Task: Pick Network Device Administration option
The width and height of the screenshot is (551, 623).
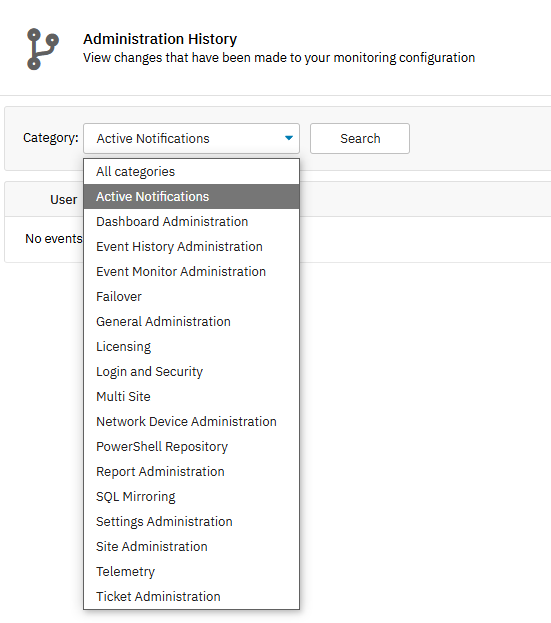Action: pos(191,422)
